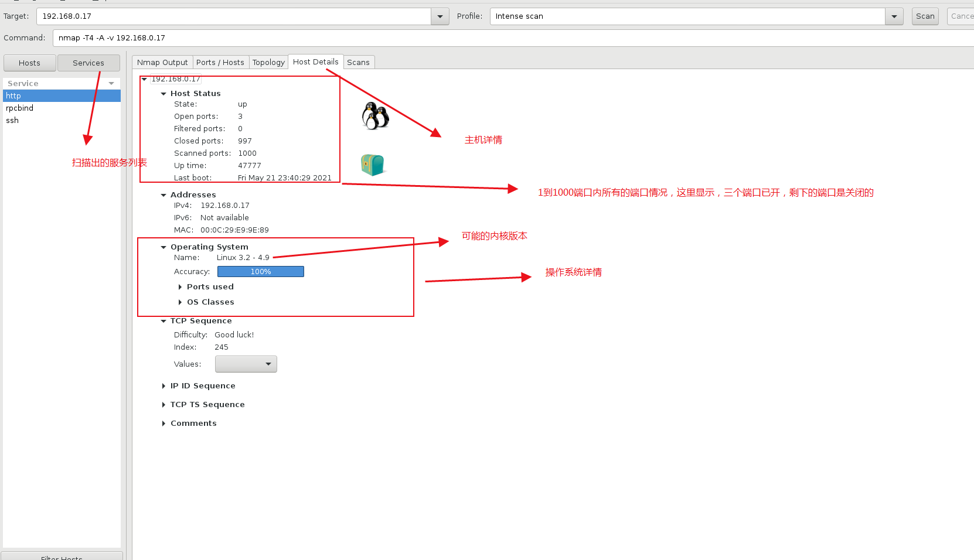Click the Scan button
Viewport: 974px width, 560px height.
[x=925, y=16]
